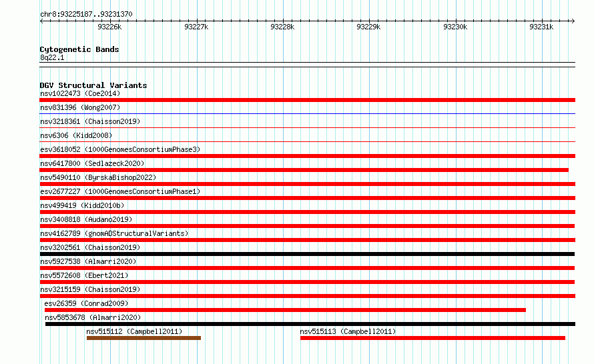Select the esv3618052 red variant bar
The height and width of the screenshot is (364, 594).
click(307, 156)
